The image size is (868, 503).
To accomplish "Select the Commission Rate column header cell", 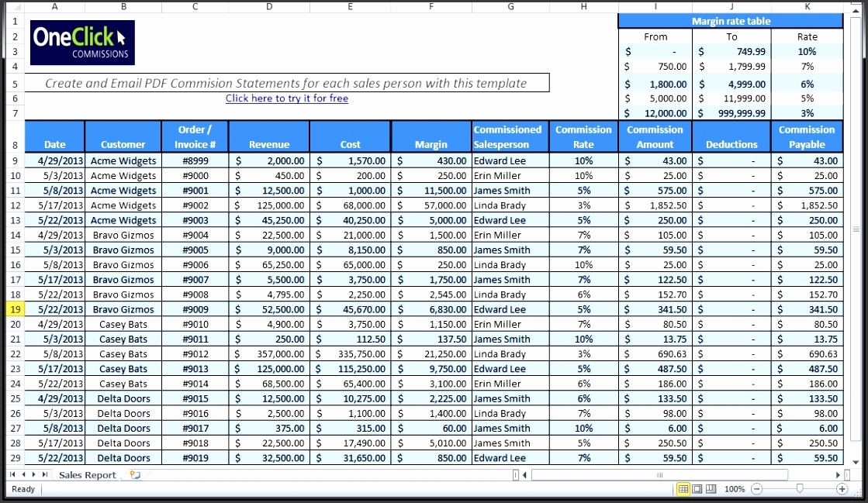I will (583, 136).
